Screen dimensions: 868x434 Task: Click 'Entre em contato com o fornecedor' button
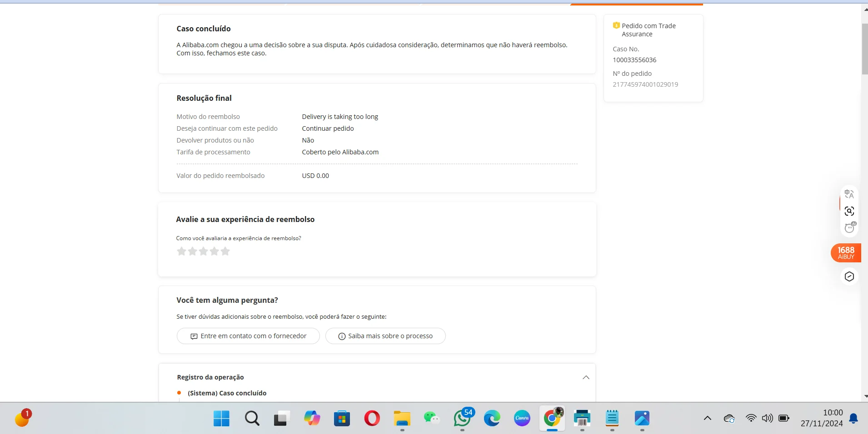tap(248, 336)
